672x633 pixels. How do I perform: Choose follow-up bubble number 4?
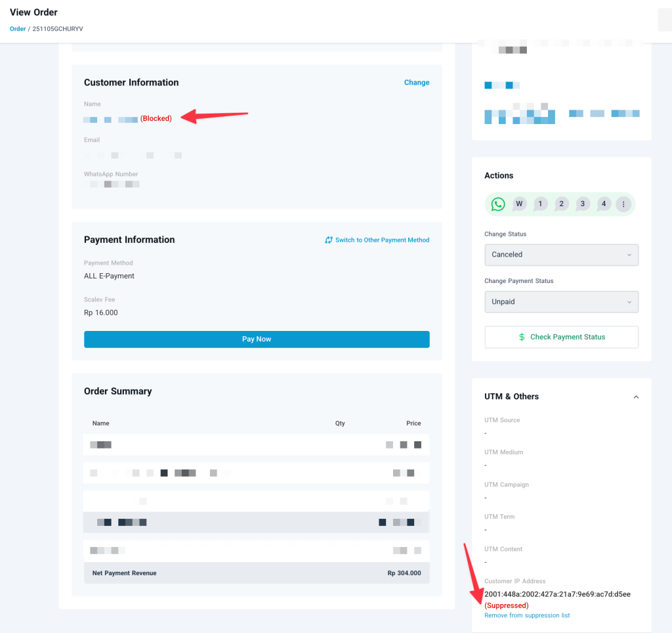click(604, 204)
